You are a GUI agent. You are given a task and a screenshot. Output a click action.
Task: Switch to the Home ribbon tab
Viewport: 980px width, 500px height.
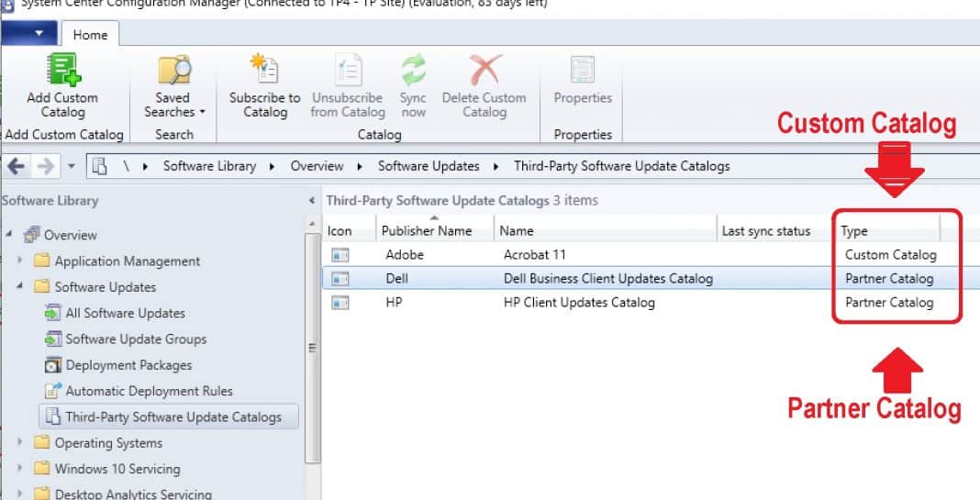coord(90,34)
